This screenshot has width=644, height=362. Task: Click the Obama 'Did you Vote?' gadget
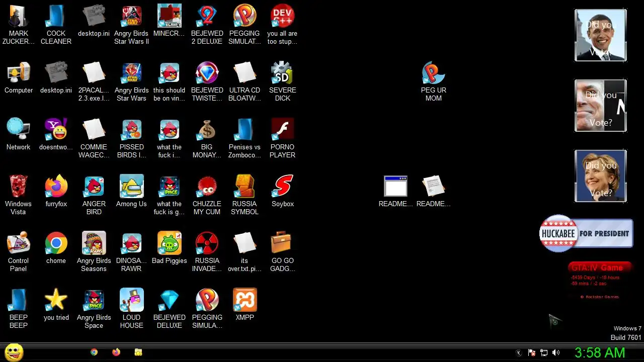[601, 35]
